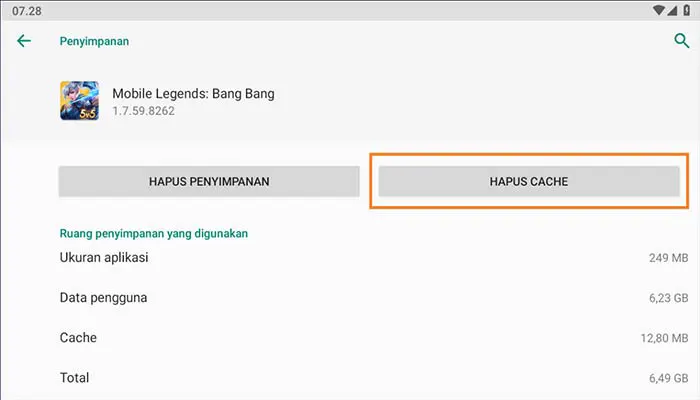
Task: Tap the battery status icon
Action: (x=685, y=10)
